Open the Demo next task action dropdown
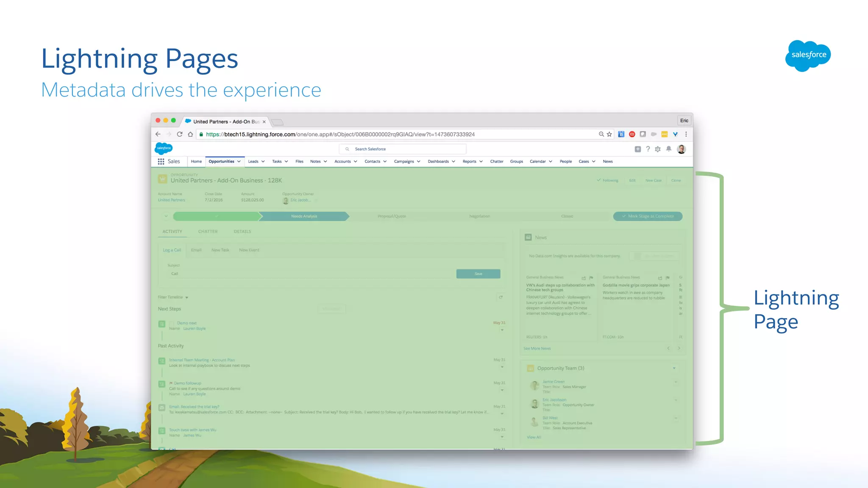The image size is (868, 488). (x=502, y=330)
